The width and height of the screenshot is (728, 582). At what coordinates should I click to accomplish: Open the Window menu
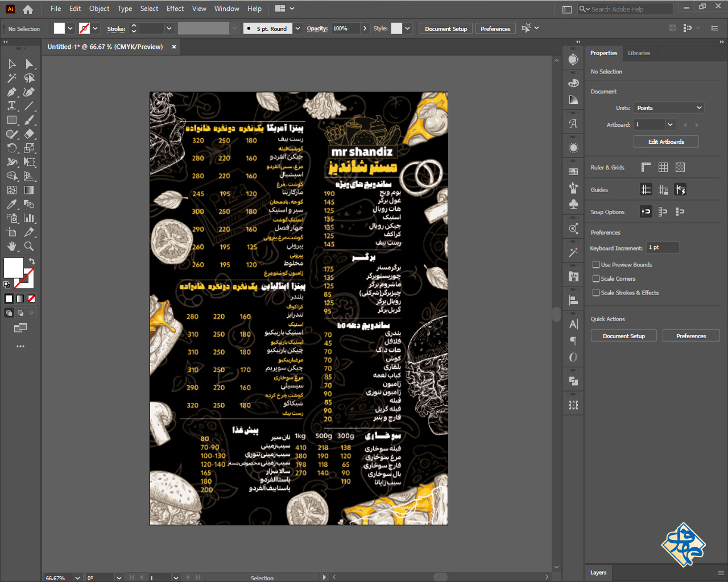(227, 9)
